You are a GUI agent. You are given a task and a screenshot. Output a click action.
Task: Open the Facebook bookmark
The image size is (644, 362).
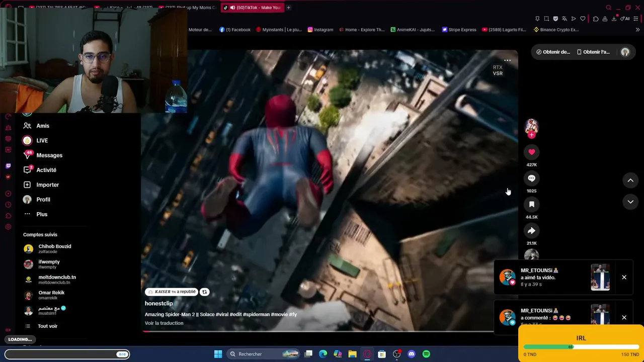(x=235, y=30)
